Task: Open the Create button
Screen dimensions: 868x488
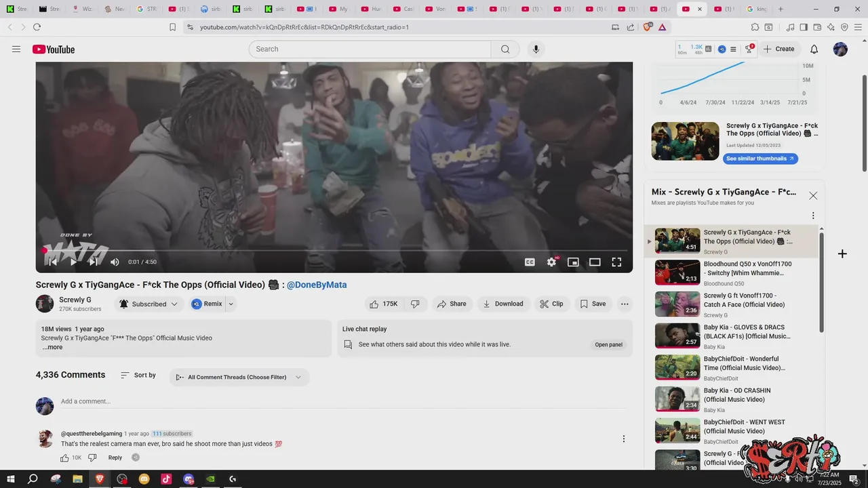Action: pos(778,49)
